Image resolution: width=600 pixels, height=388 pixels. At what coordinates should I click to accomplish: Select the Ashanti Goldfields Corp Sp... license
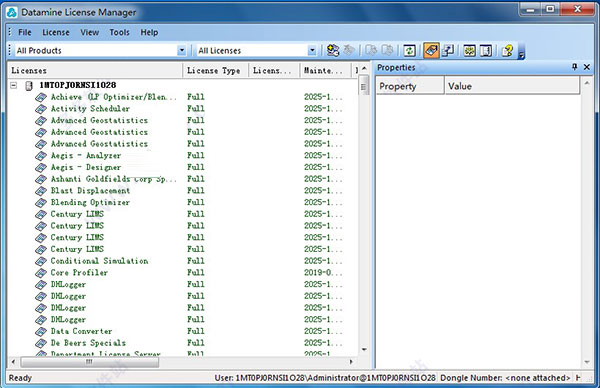click(114, 179)
